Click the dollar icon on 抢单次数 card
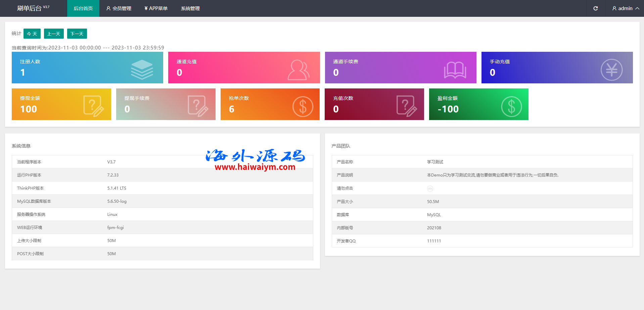Image resolution: width=644 pixels, height=310 pixels. [303, 107]
